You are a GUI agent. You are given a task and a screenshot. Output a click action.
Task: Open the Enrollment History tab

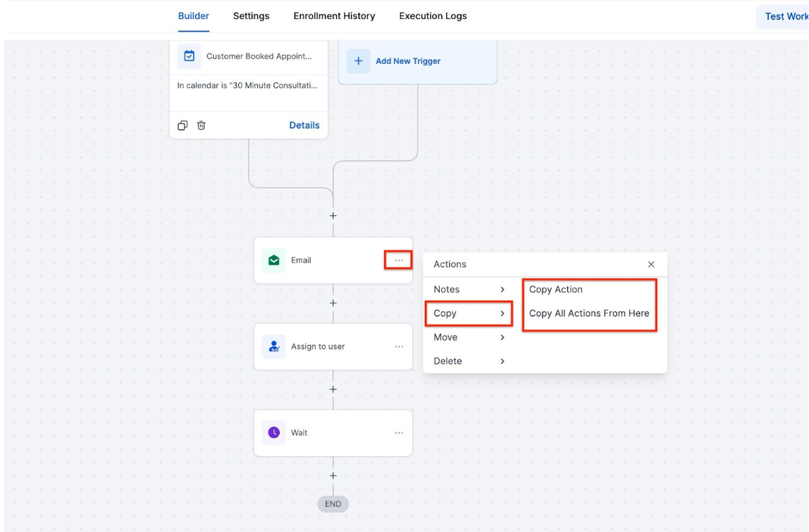(334, 16)
